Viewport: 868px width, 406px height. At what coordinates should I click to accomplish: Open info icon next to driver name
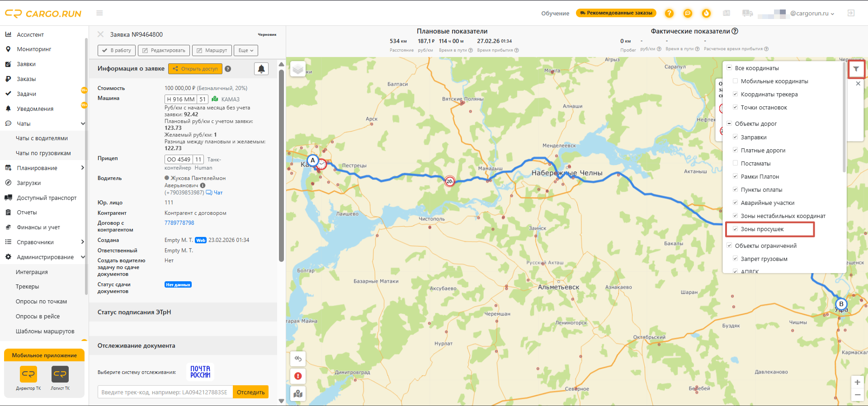click(203, 185)
